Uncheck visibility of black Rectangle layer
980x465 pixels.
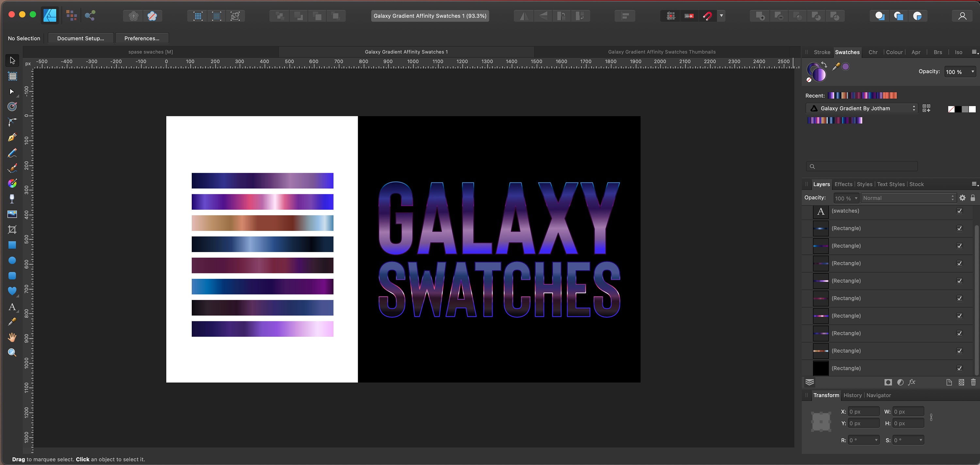(x=960, y=368)
